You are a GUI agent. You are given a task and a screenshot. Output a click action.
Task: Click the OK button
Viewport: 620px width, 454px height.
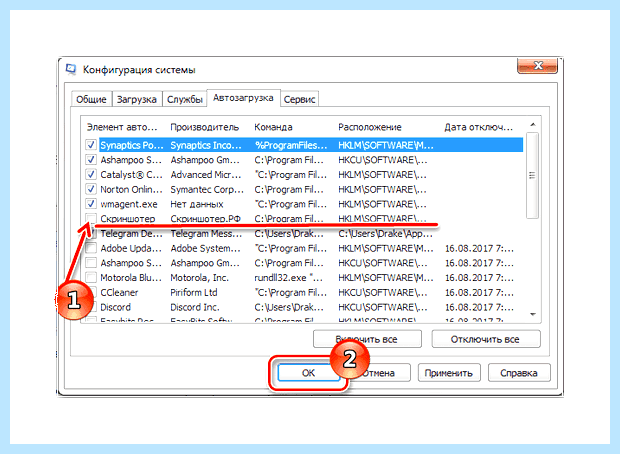pyautogui.click(x=308, y=373)
